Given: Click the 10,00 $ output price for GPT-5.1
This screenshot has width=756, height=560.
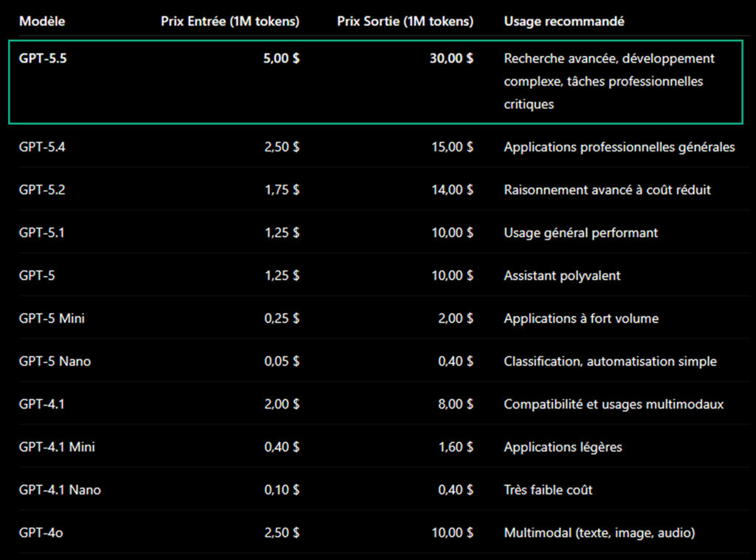Looking at the screenshot, I should (453, 233).
